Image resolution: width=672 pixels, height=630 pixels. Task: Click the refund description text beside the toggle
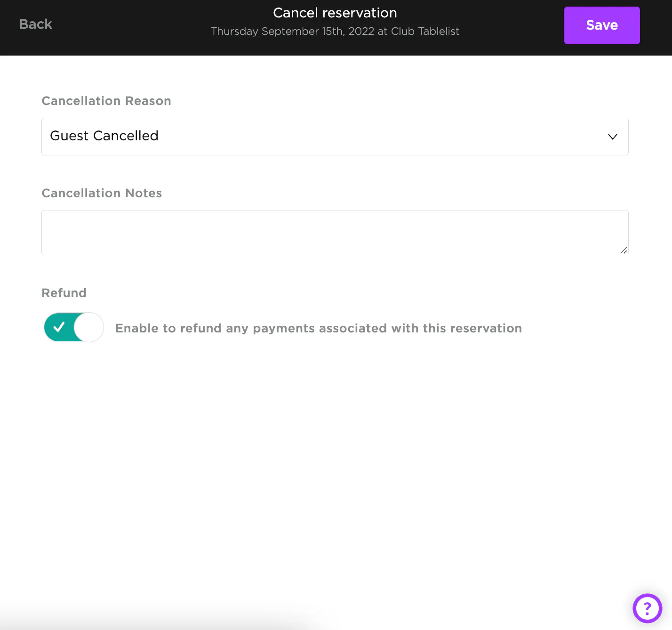[x=318, y=328]
